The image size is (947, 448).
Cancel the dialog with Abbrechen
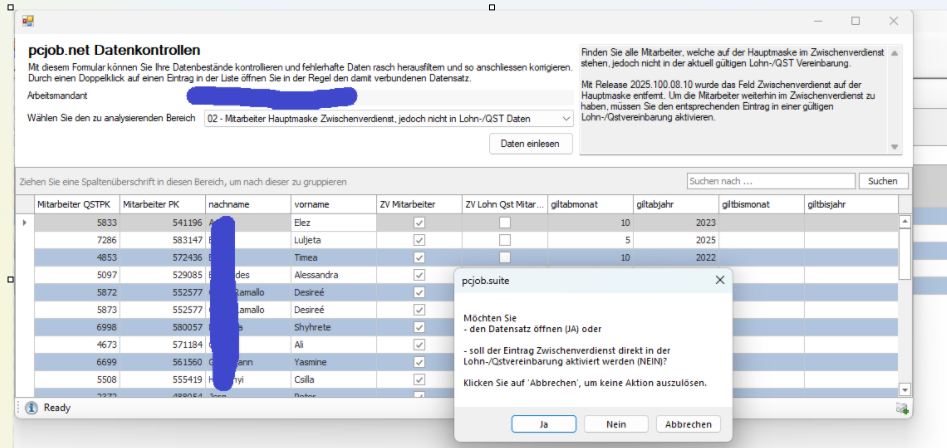pyautogui.click(x=688, y=424)
